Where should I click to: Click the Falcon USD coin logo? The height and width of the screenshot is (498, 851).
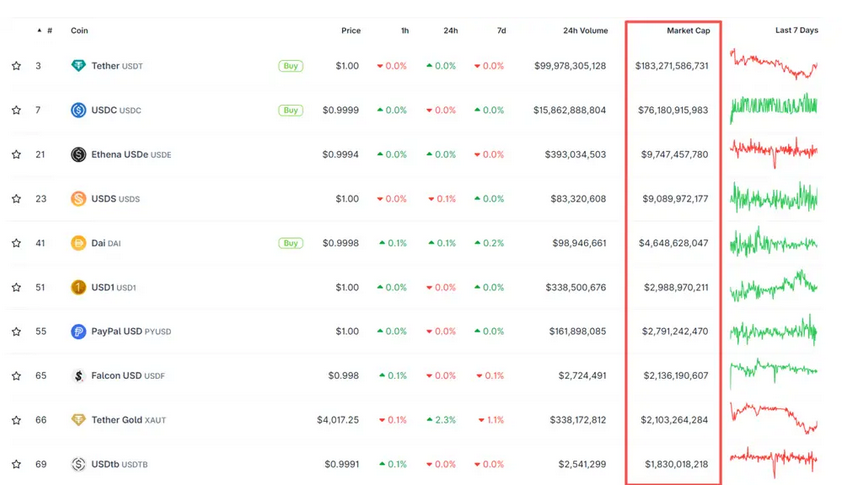(78, 376)
